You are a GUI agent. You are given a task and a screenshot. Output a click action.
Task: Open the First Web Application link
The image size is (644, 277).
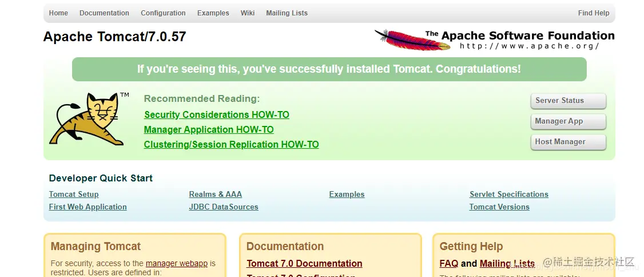(88, 207)
